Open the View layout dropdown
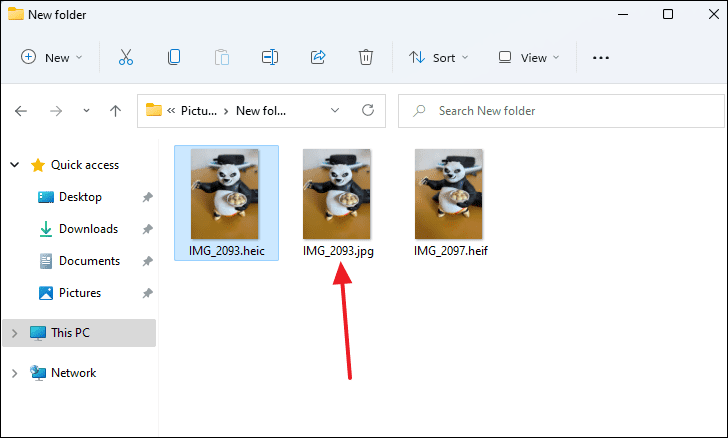The image size is (728, 438). coord(528,58)
